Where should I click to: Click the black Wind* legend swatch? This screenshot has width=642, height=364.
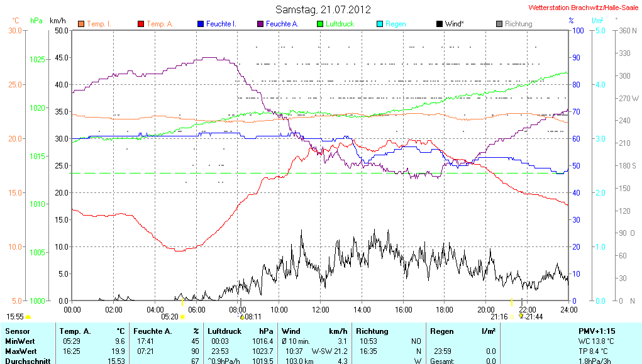(x=439, y=24)
